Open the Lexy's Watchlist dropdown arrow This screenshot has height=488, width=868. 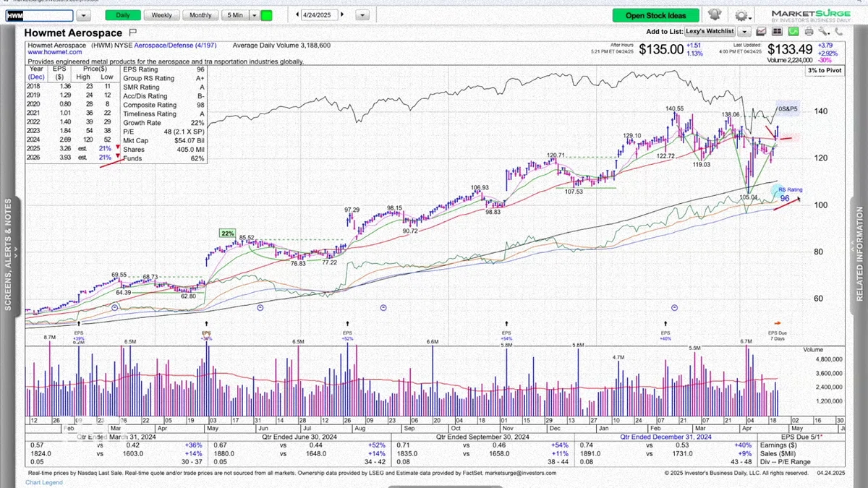click(x=744, y=31)
